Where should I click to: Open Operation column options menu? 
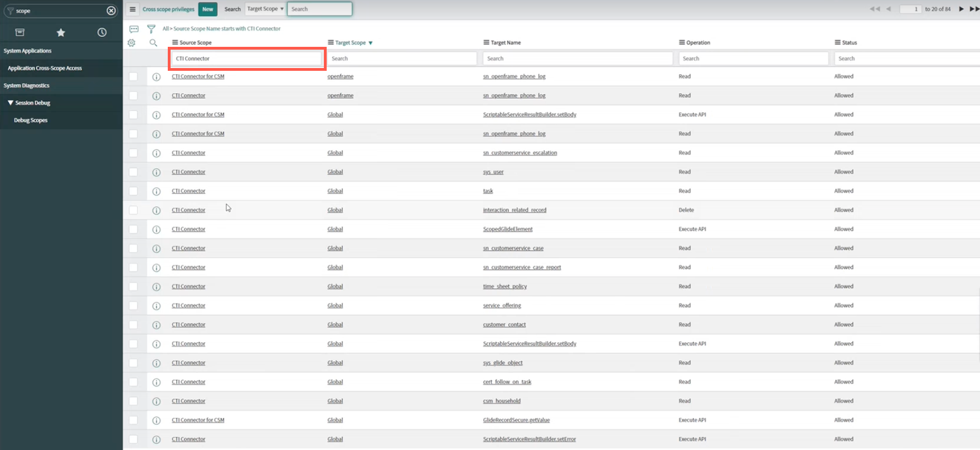pyautogui.click(x=682, y=42)
